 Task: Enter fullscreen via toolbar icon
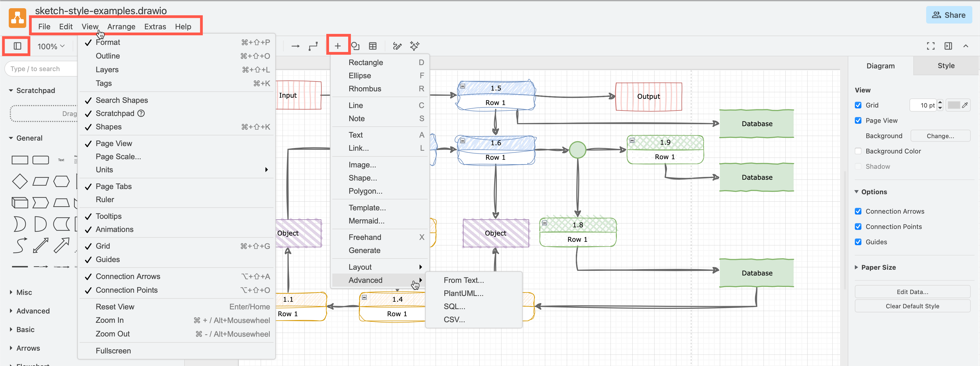[931, 46]
